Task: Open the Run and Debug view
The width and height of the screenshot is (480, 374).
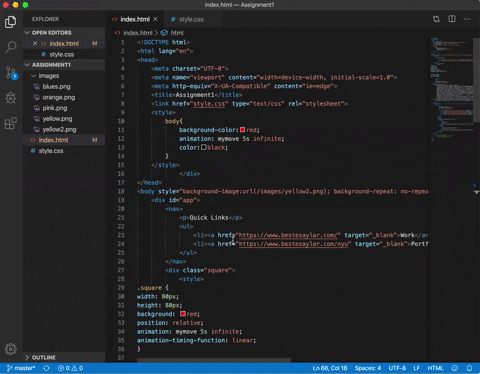Action: (11, 98)
